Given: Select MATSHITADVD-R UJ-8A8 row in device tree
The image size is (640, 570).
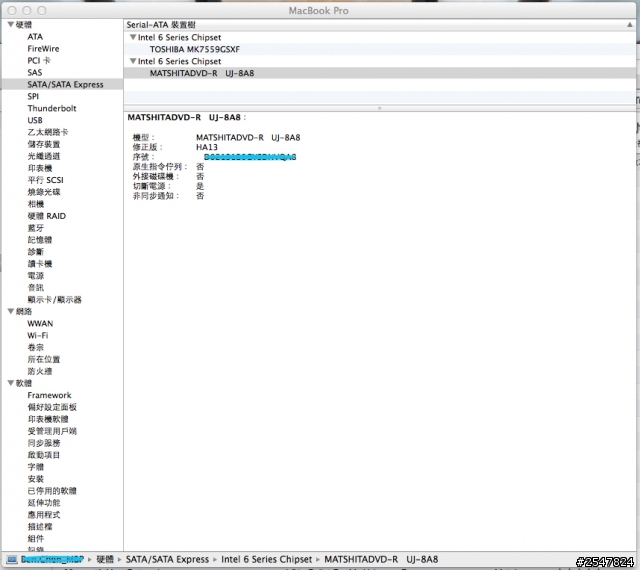Looking at the screenshot, I should [380, 73].
